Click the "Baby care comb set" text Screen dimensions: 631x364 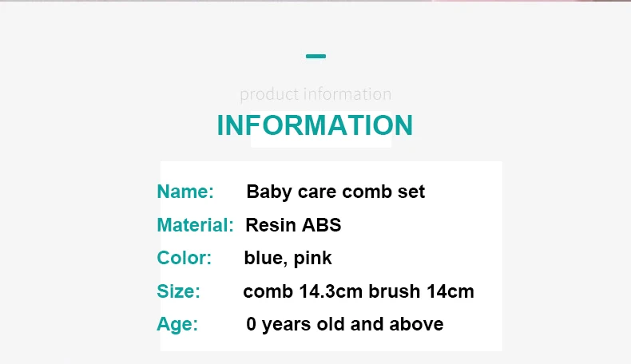point(335,192)
